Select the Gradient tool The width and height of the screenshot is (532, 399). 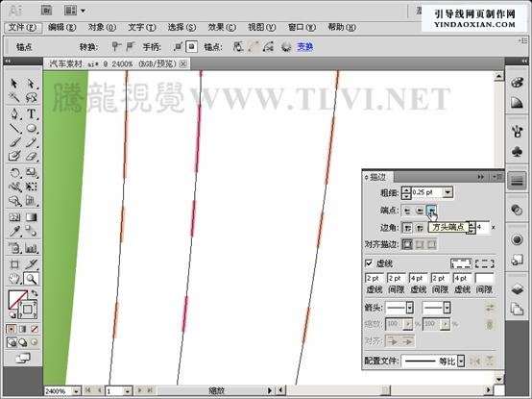pyautogui.click(x=32, y=217)
